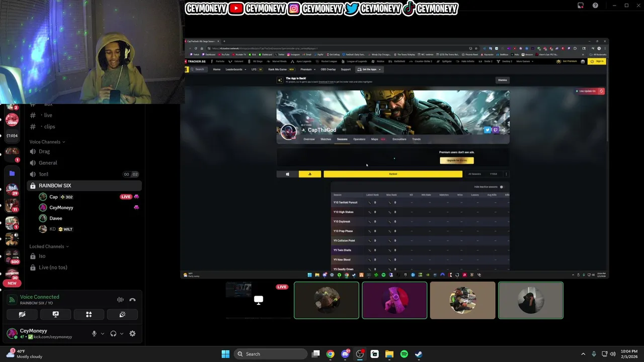Turn on camera in Discord voice panel
Image resolution: width=644 pixels, height=362 pixels.
pyautogui.click(x=22, y=314)
